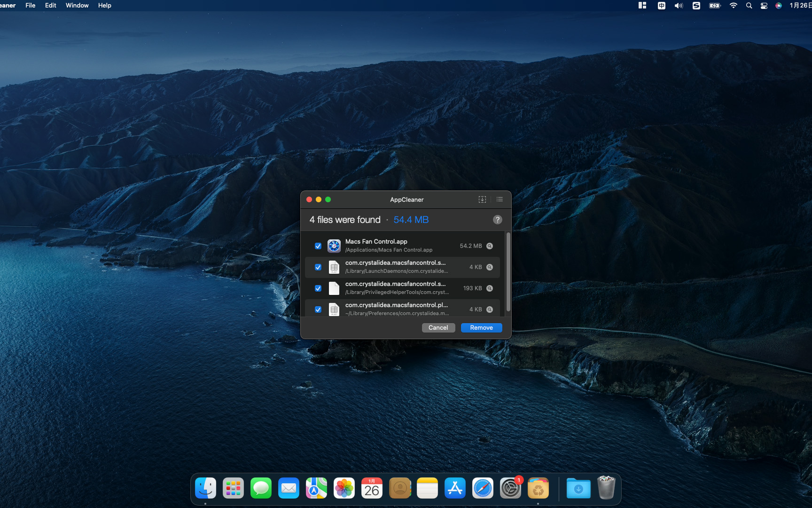Click the /Applications/Macs Fan Control.app path
Screen dimensions: 812x508
(x=389, y=250)
